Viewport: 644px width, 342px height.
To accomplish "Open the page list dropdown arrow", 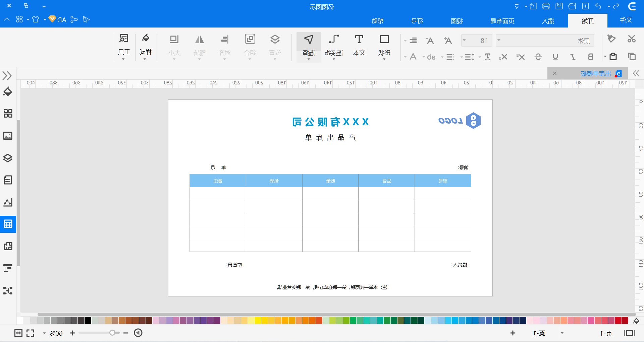I will [x=562, y=333].
